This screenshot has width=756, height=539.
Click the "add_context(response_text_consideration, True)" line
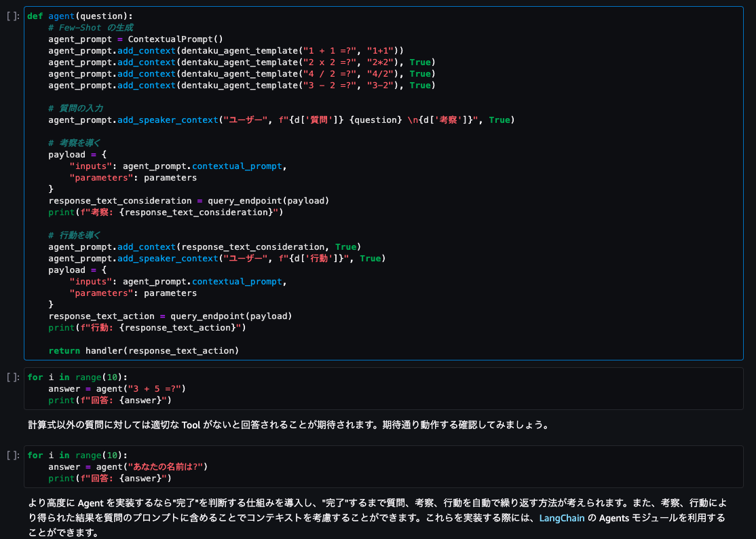pyautogui.click(x=204, y=247)
